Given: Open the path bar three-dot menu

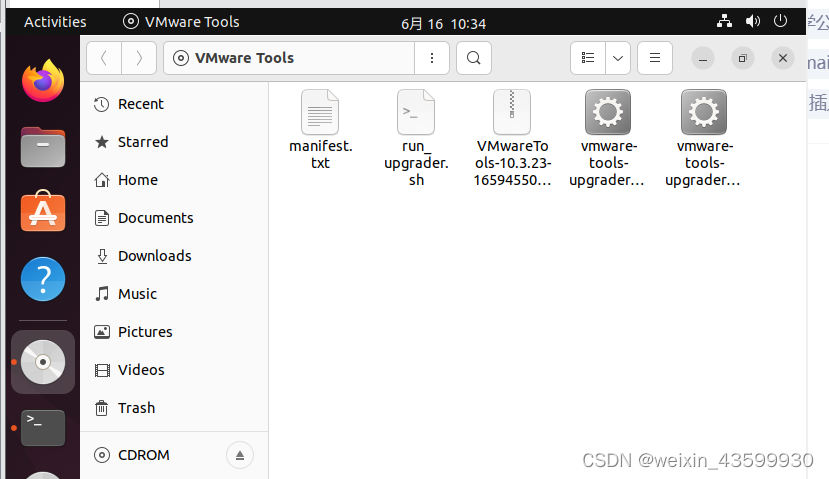Looking at the screenshot, I should point(432,58).
